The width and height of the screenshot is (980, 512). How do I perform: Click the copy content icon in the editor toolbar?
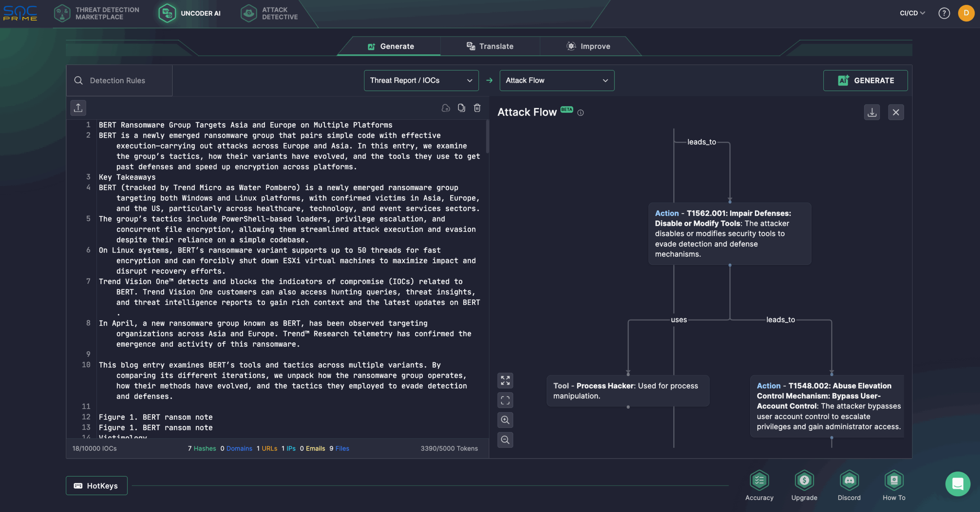[x=461, y=108]
